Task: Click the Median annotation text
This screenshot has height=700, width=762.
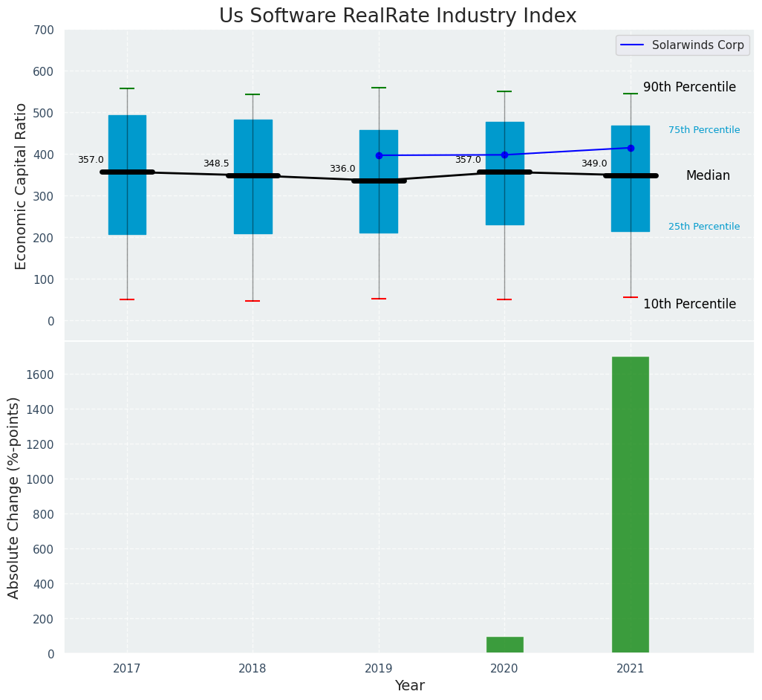Action: 708,175
